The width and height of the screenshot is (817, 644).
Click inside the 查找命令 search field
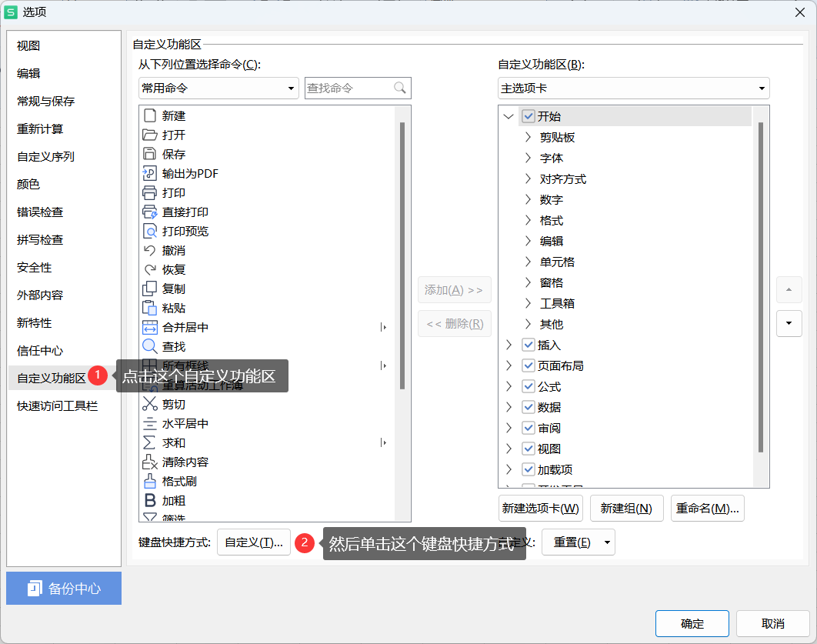(352, 88)
